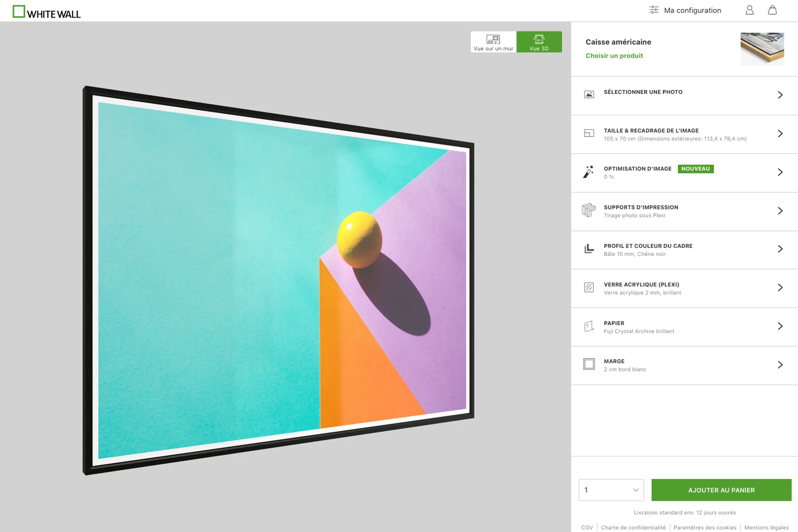Click the magic wand Optimisation d'image icon
This screenshot has width=798, height=532.
pos(588,172)
